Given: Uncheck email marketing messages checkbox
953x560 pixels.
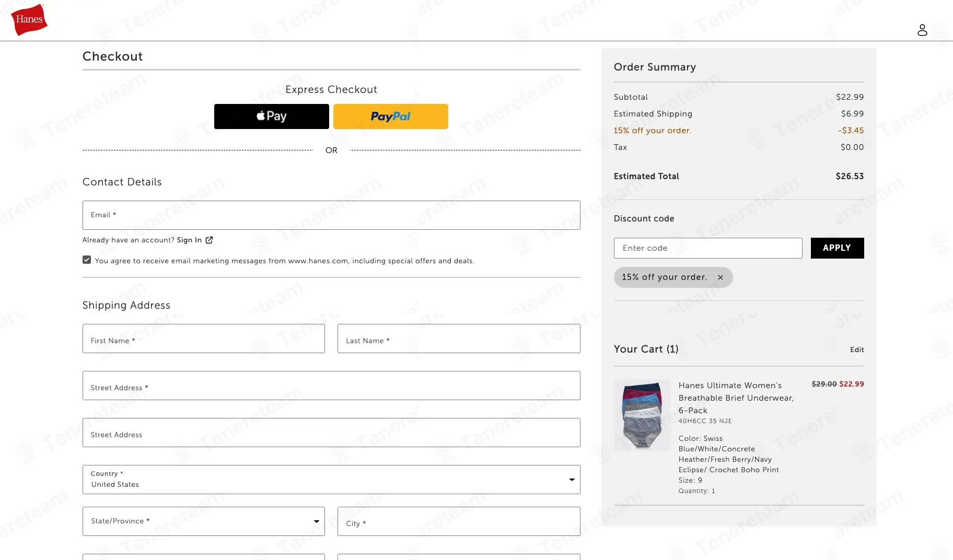Looking at the screenshot, I should (x=87, y=260).
